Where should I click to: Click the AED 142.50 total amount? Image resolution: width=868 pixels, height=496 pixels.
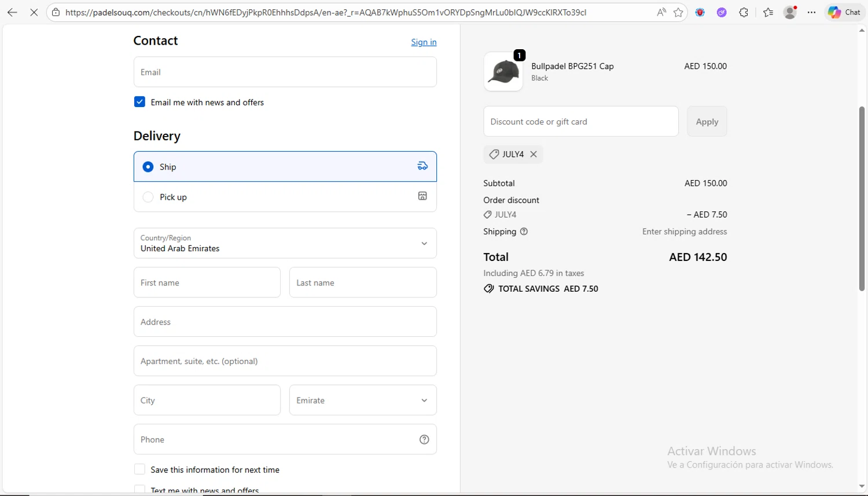tap(698, 257)
